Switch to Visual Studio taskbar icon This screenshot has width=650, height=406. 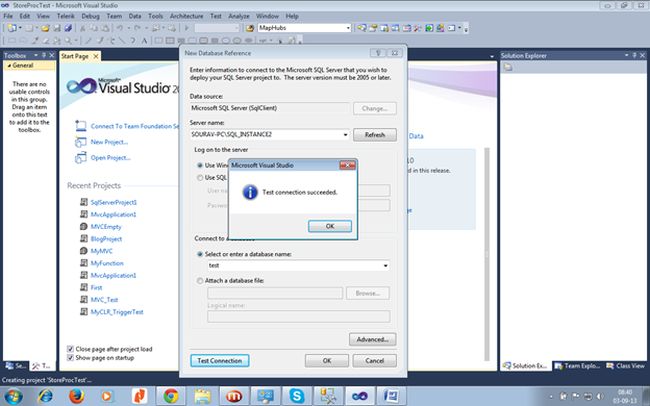(360, 396)
